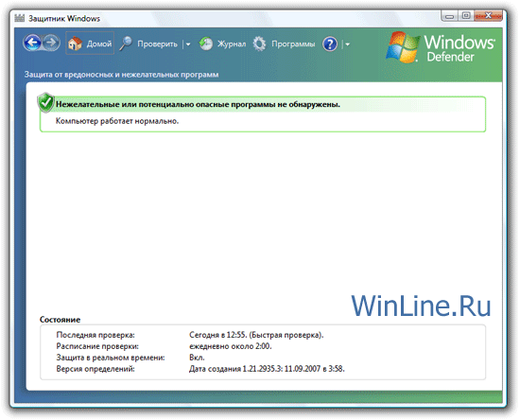Screen dimensions: 520x420
Task: Click the Программы gear icon
Action: (259, 44)
